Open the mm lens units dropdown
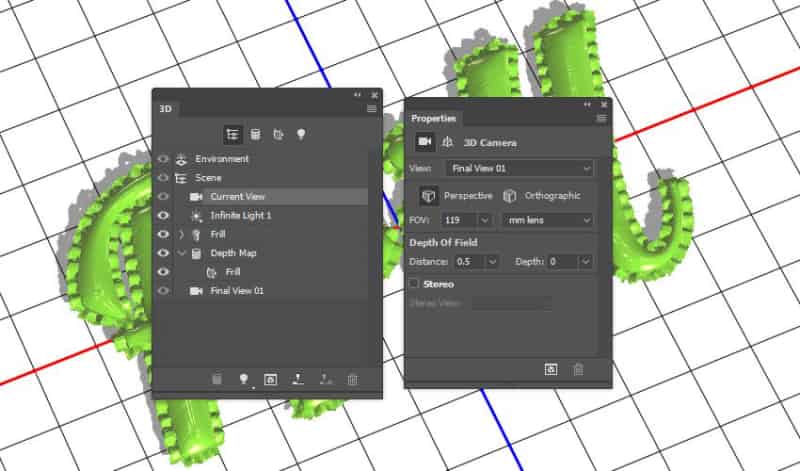800x471 pixels. tap(548, 220)
